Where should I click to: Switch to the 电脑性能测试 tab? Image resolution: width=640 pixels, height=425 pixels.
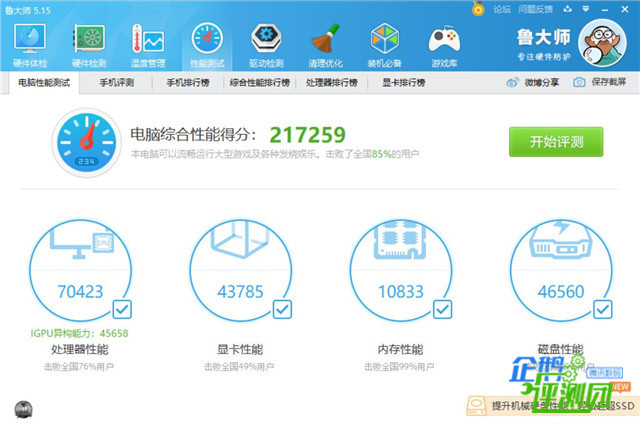click(44, 83)
